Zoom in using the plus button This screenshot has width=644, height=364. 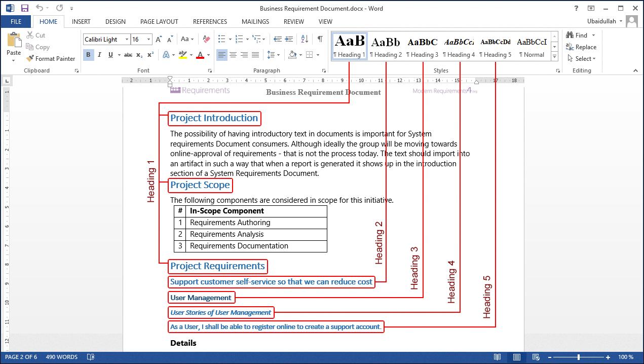click(x=608, y=357)
